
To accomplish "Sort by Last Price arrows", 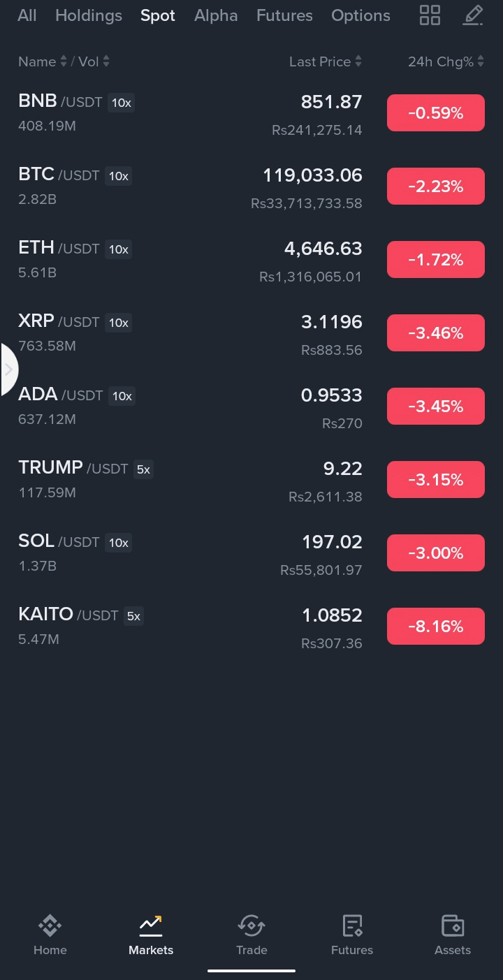I will click(358, 61).
